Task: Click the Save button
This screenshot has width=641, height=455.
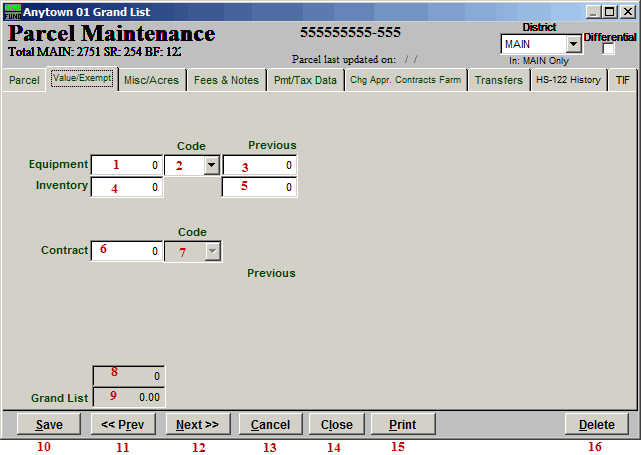Action: 48,425
